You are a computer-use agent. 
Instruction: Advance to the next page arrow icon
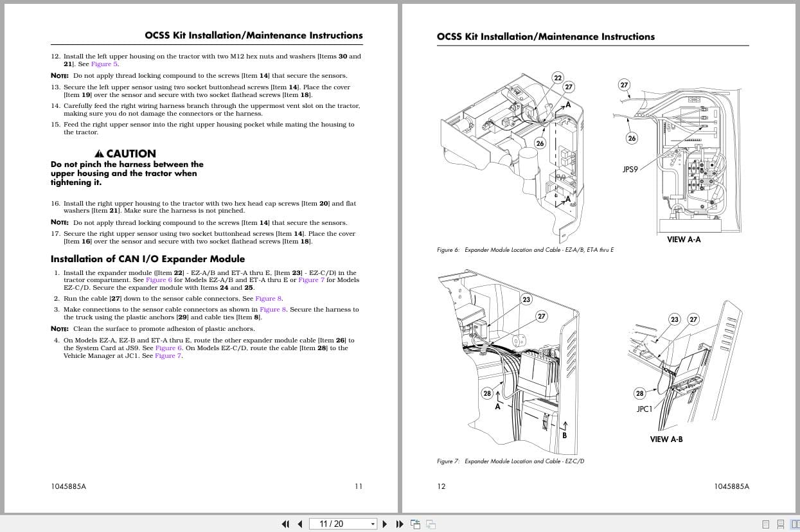[x=384, y=524]
